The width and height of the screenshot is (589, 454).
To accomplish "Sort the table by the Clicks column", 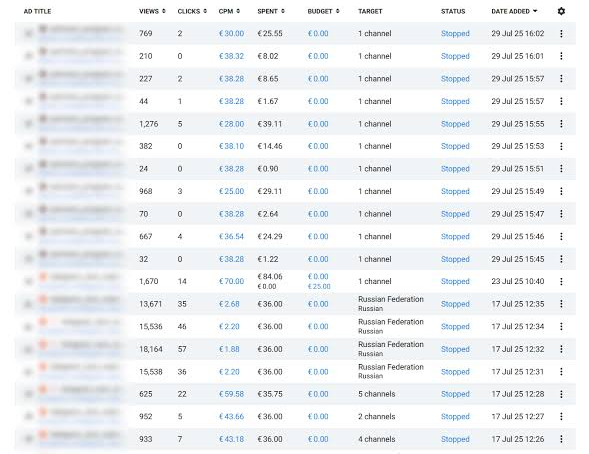I will (x=192, y=11).
